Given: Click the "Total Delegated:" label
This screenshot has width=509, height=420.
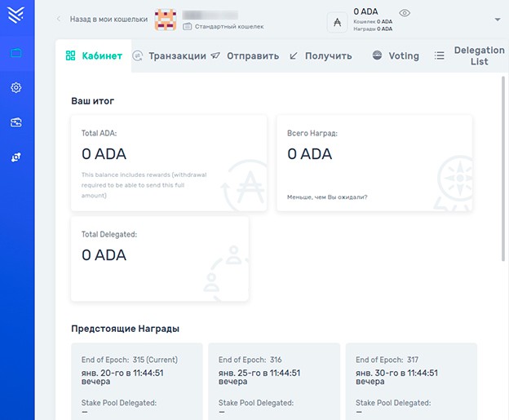Looking at the screenshot, I should coord(109,234).
